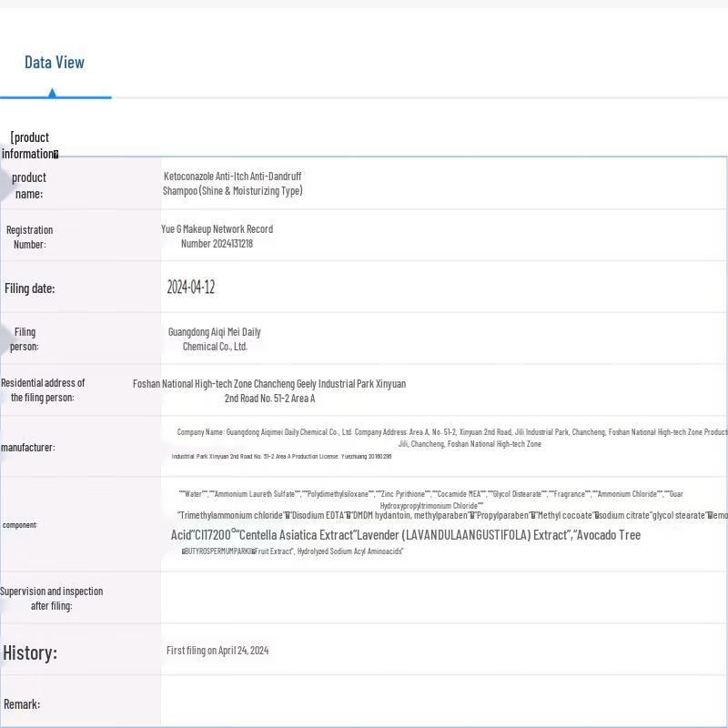The image size is (728, 728).
Task: Select the First filing on April 24, 2024 entry
Action: pyautogui.click(x=217, y=651)
